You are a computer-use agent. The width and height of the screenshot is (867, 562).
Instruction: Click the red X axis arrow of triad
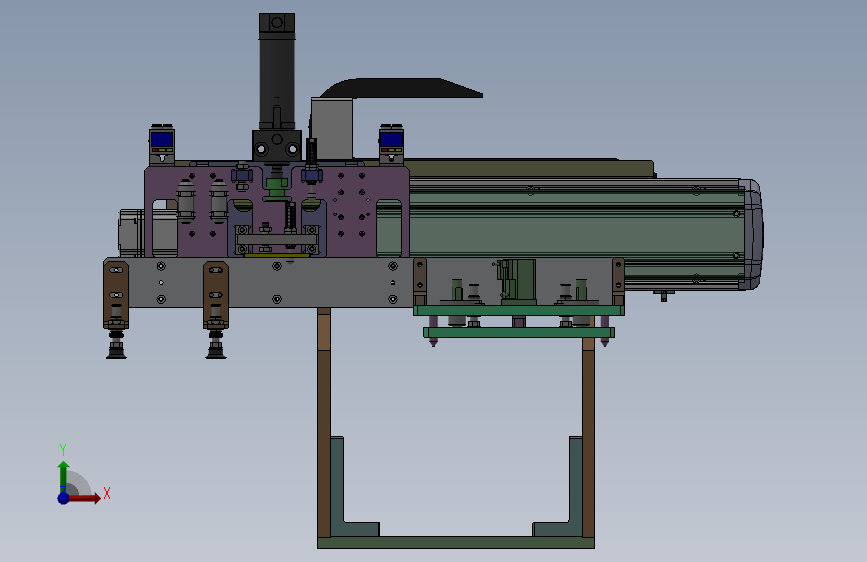pos(83,498)
